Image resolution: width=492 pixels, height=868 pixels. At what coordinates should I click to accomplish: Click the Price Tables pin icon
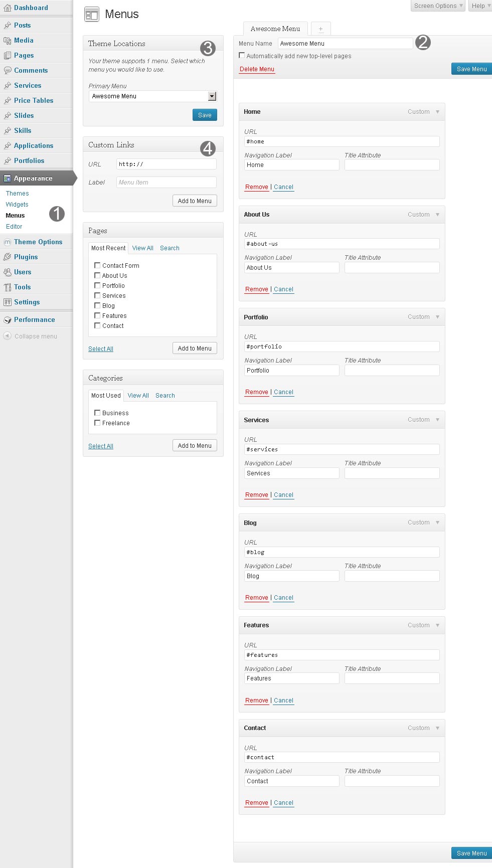click(x=7, y=100)
